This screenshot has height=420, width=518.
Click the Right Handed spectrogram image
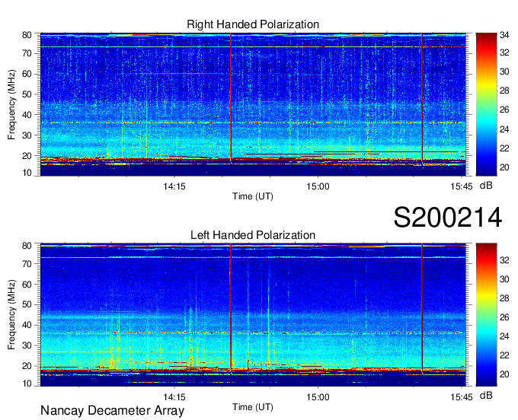click(253, 104)
